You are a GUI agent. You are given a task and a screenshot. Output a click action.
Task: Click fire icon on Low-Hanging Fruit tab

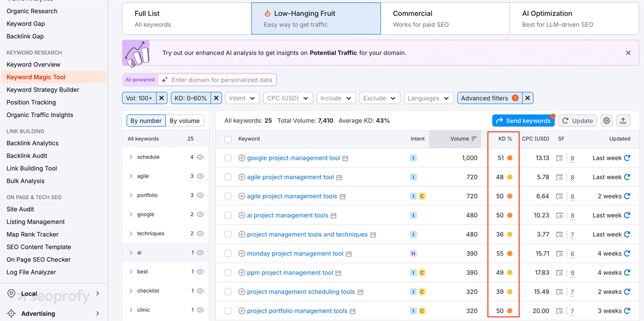tap(268, 14)
